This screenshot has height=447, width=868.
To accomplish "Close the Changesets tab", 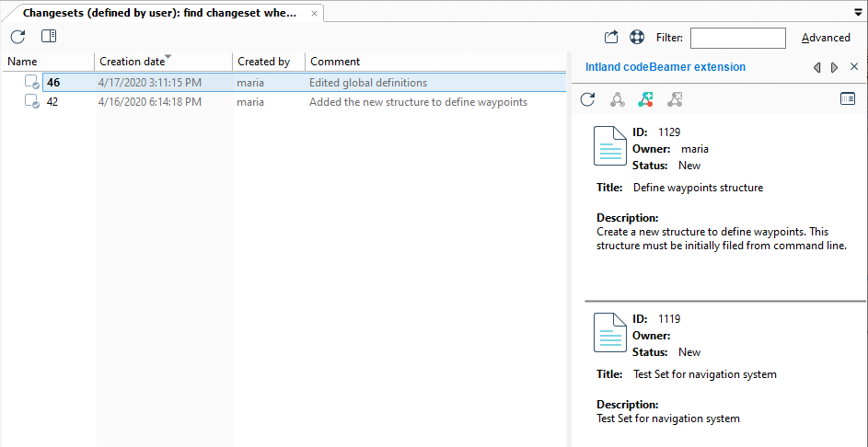I will click(314, 13).
